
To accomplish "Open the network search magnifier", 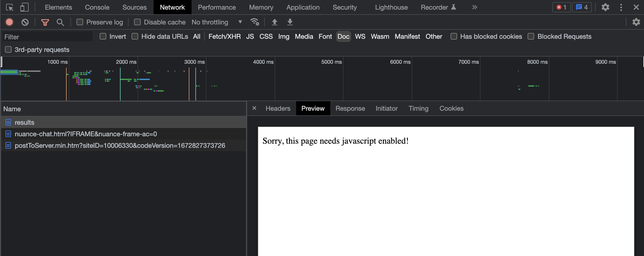I will pos(60,22).
